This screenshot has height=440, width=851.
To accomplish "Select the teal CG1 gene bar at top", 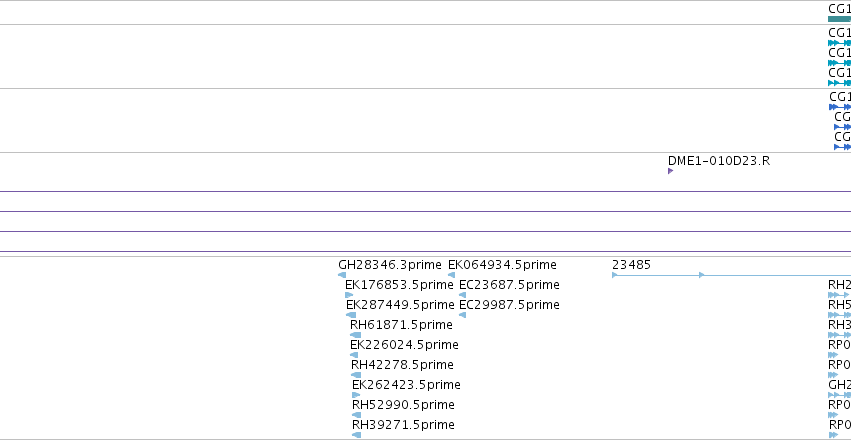I will coord(840,19).
